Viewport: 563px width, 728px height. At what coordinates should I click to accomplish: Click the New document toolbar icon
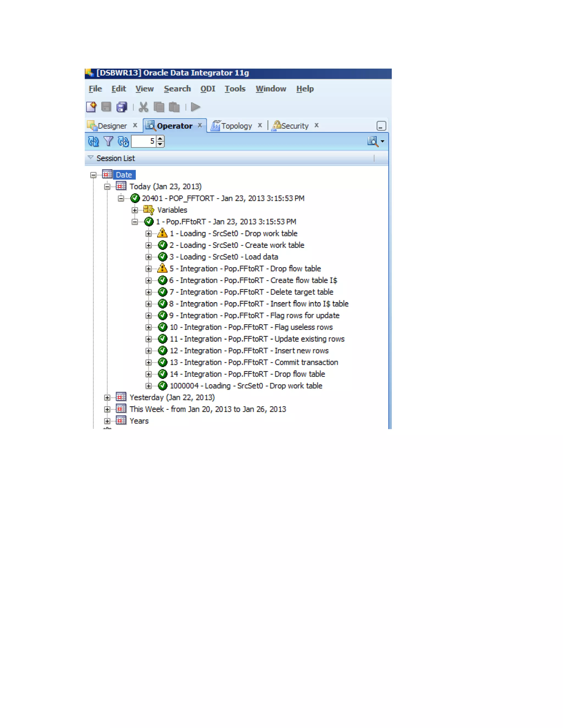[x=91, y=107]
